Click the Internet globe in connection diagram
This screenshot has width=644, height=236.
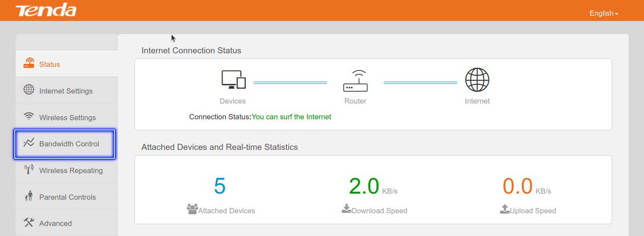point(477,80)
